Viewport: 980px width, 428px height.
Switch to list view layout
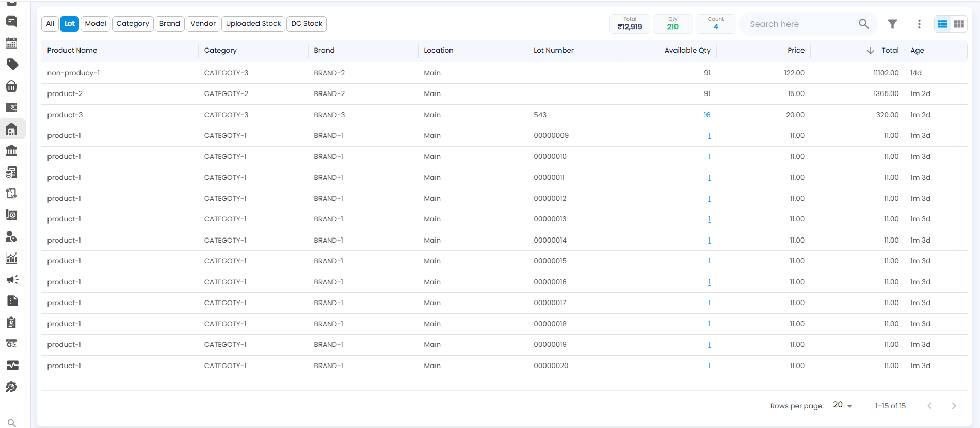(942, 24)
